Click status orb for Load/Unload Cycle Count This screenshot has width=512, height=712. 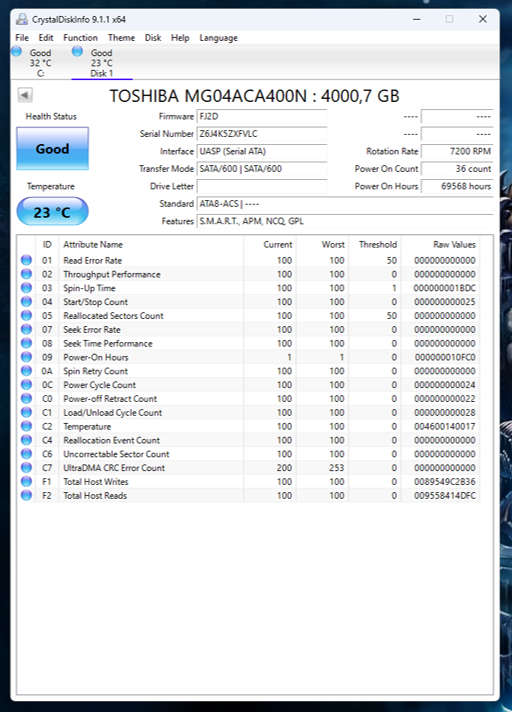click(x=26, y=412)
